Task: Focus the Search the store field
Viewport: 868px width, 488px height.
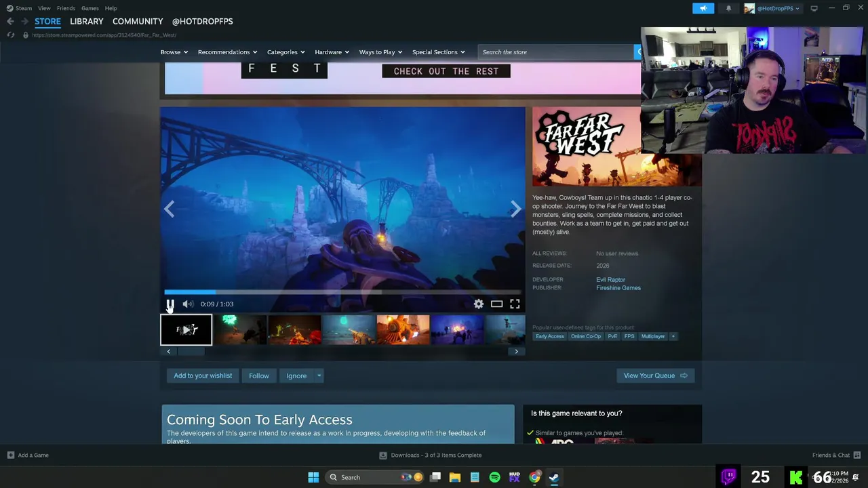Action: pos(555,52)
